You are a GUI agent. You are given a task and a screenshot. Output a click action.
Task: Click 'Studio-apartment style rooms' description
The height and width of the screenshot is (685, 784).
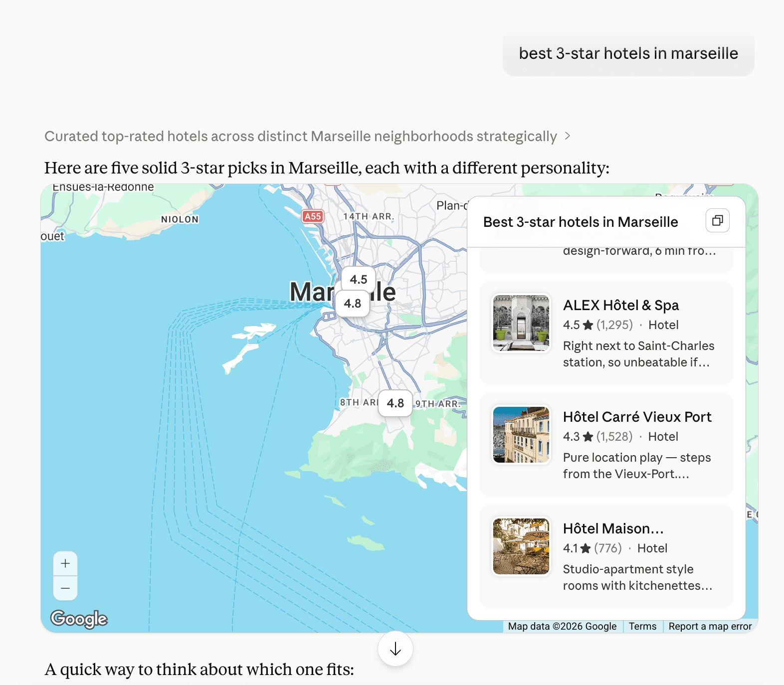pyautogui.click(x=637, y=577)
